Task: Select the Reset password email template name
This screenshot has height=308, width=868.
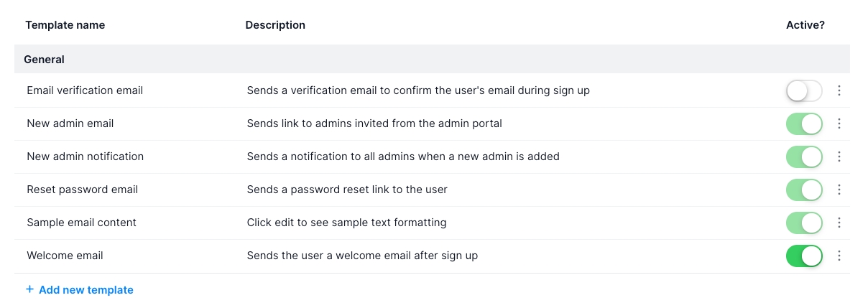Action: point(83,190)
